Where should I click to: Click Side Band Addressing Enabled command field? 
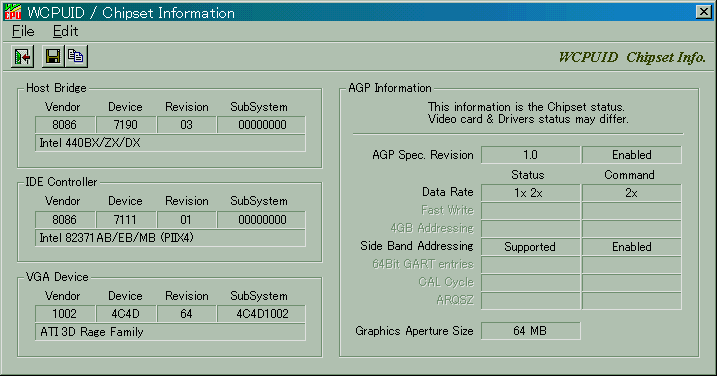pos(631,247)
